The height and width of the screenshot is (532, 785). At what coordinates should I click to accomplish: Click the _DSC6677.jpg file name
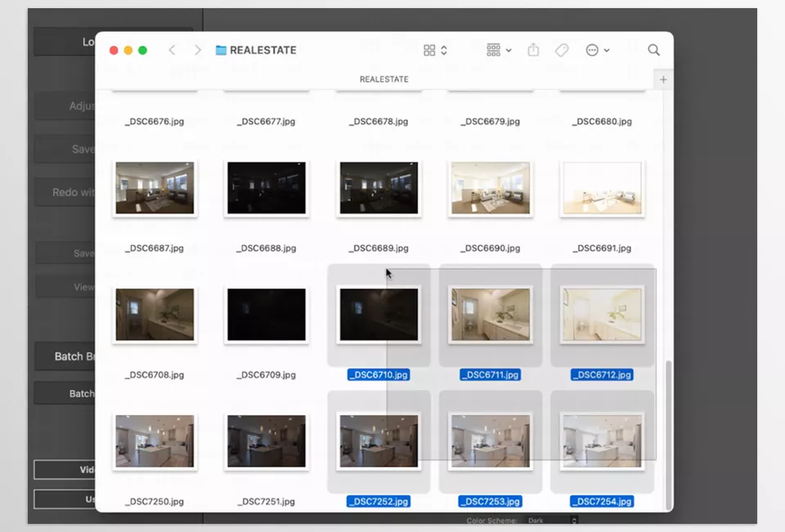click(266, 122)
